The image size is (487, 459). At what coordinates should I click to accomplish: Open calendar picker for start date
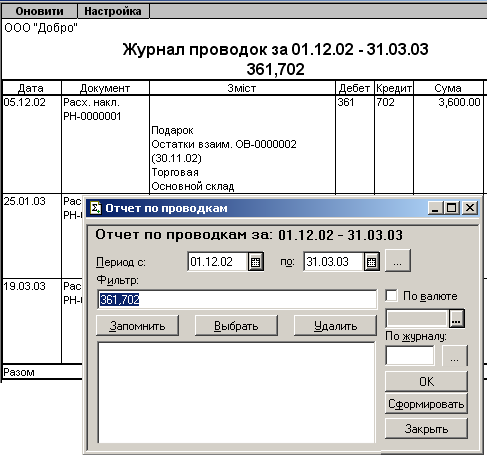click(x=256, y=262)
